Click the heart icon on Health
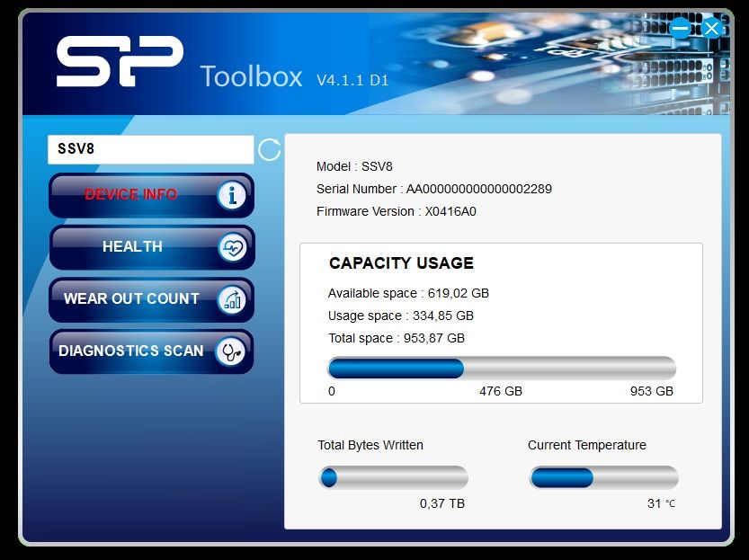 click(232, 247)
